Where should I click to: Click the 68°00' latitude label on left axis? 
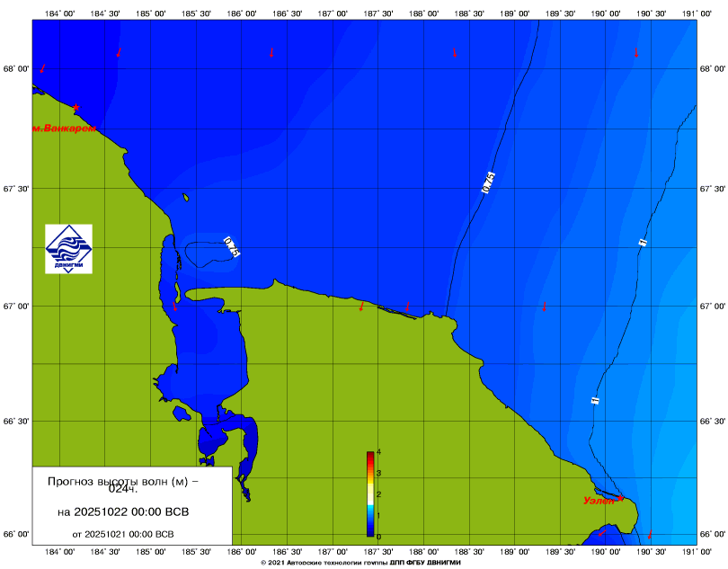pos(15,69)
